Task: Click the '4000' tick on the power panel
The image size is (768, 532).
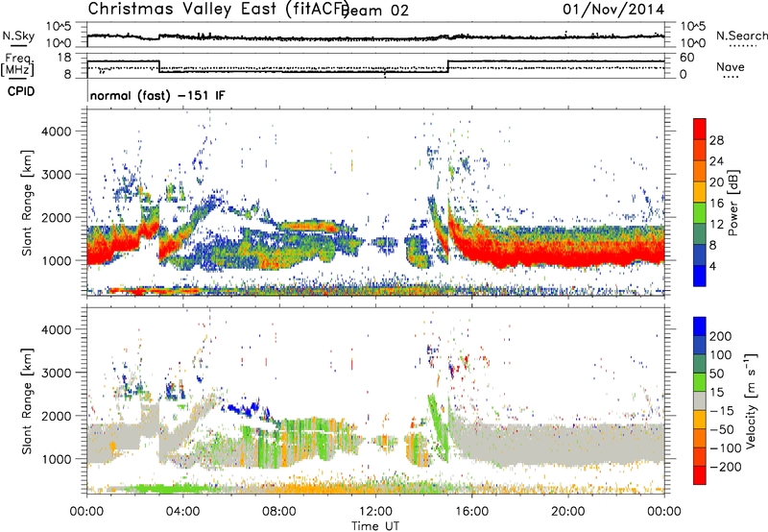Action: [57, 132]
